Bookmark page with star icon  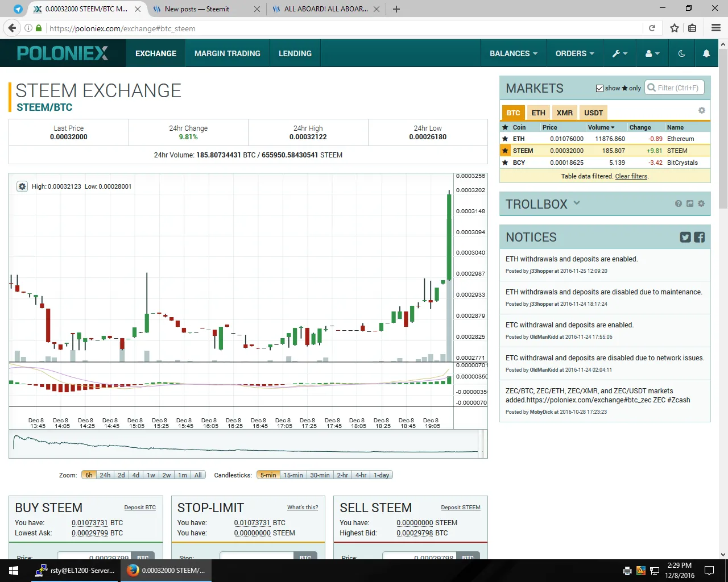[x=675, y=28]
